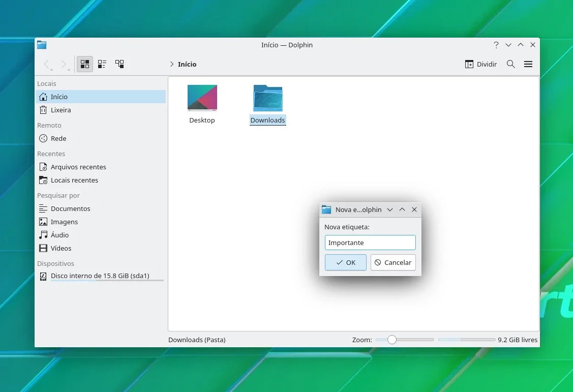Click the Pesquisar por section header
The height and width of the screenshot is (392, 573).
click(58, 195)
